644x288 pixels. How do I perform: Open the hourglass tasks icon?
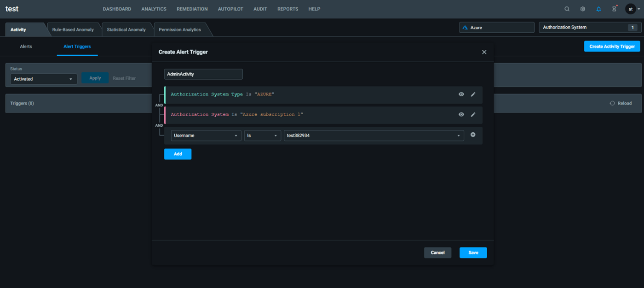[x=614, y=9]
